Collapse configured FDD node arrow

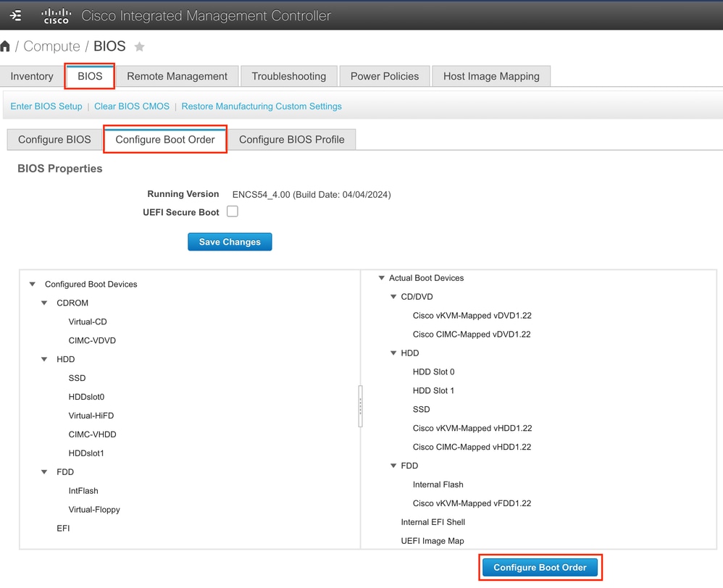(44, 472)
